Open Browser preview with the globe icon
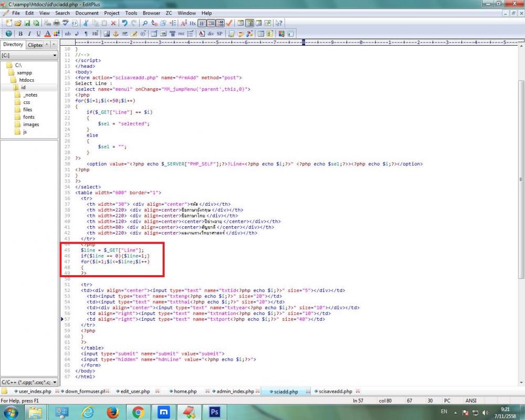The width and height of the screenshot is (525, 420). (9, 34)
